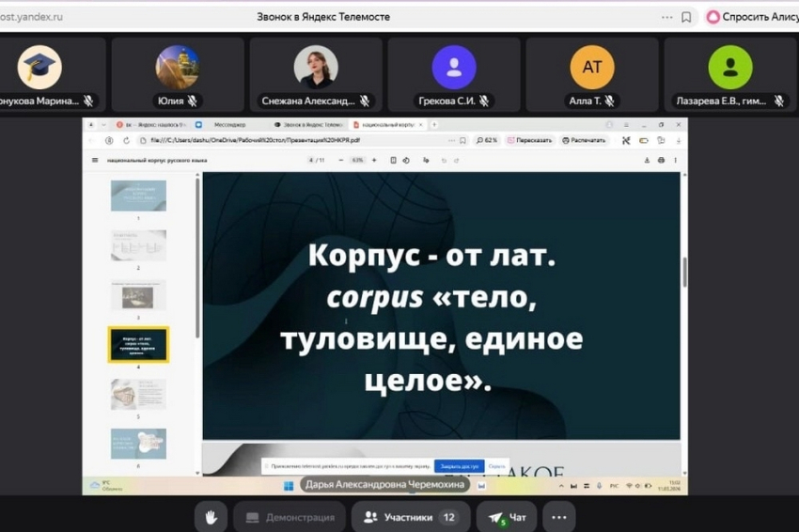The height and width of the screenshot is (532, 799).
Task: Click the fit to page PDF icon
Action: 393,160
